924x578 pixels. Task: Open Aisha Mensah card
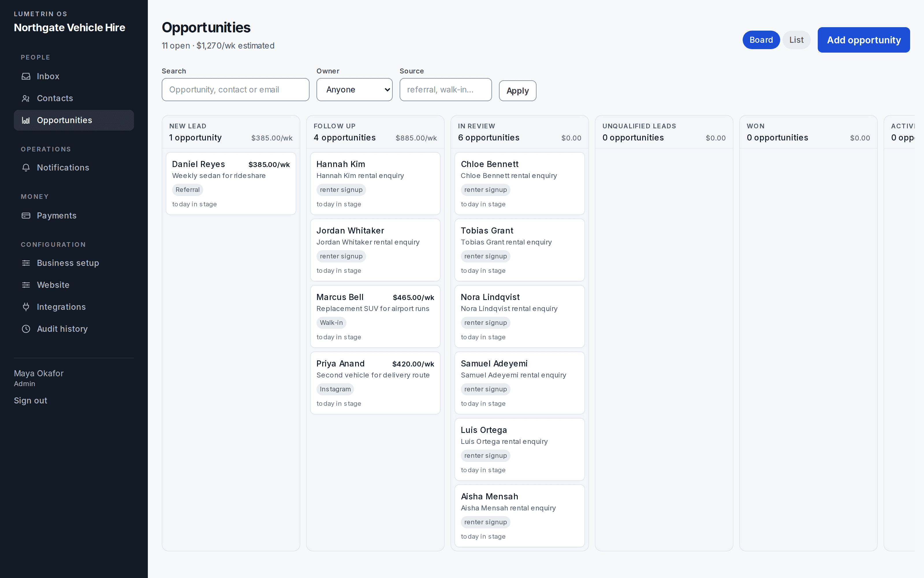[520, 516]
